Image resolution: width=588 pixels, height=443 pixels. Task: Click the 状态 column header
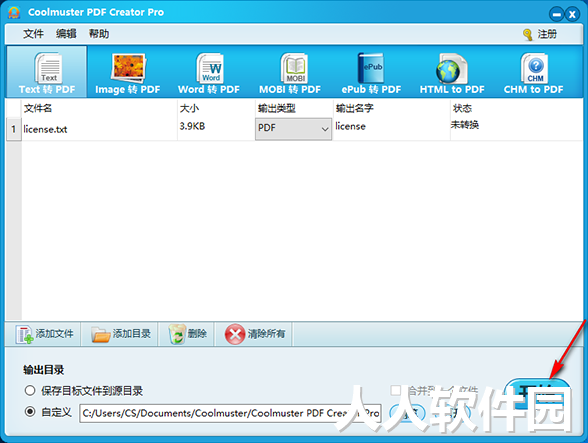click(x=516, y=108)
